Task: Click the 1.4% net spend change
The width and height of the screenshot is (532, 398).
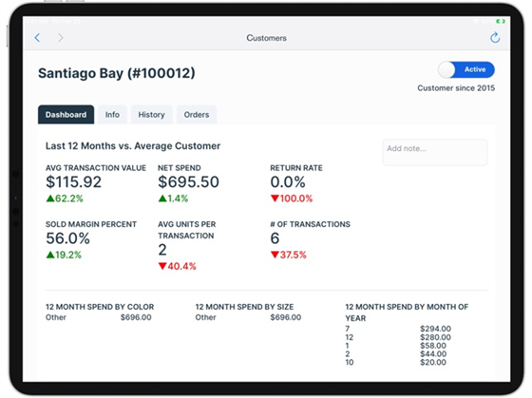Action: 173,199
